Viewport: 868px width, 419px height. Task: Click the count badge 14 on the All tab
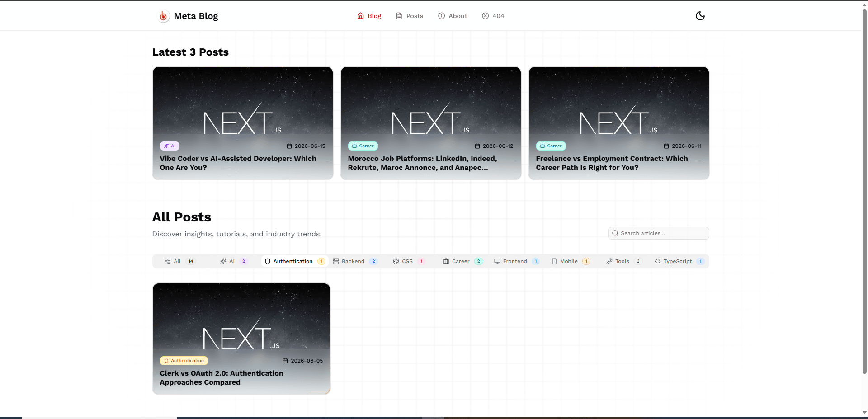pyautogui.click(x=191, y=261)
